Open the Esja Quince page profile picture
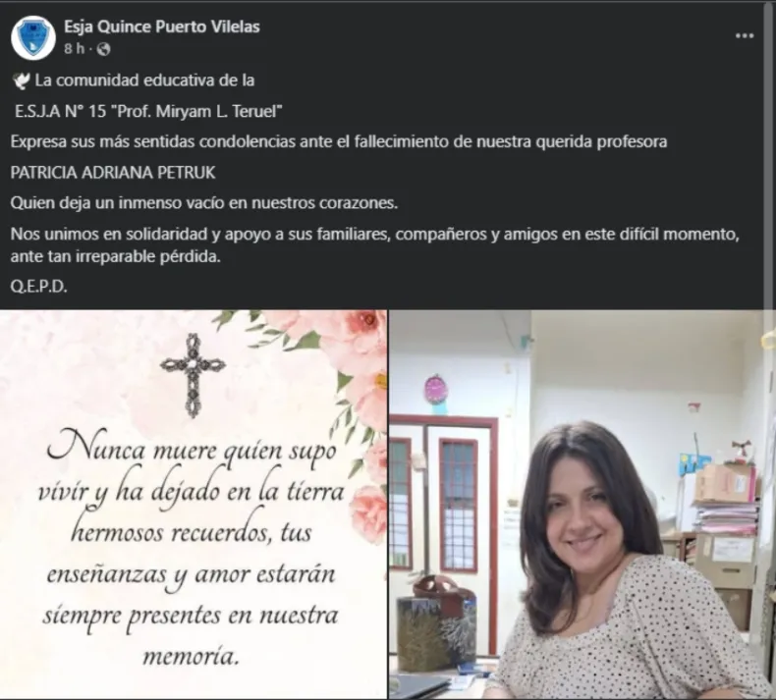Image resolution: width=776 pixels, height=700 pixels. click(x=33, y=37)
